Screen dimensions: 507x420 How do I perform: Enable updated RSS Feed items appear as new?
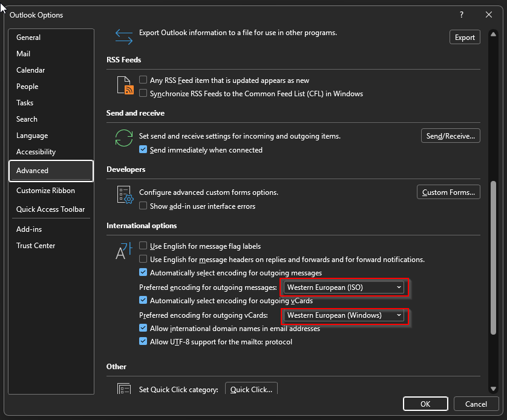[x=143, y=80]
